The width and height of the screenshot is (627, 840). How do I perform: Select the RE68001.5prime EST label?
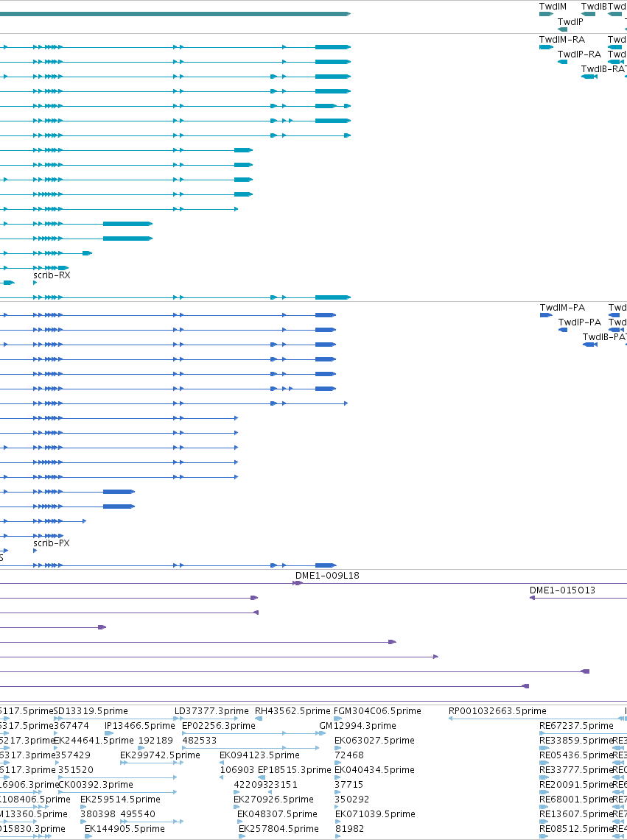click(x=575, y=799)
